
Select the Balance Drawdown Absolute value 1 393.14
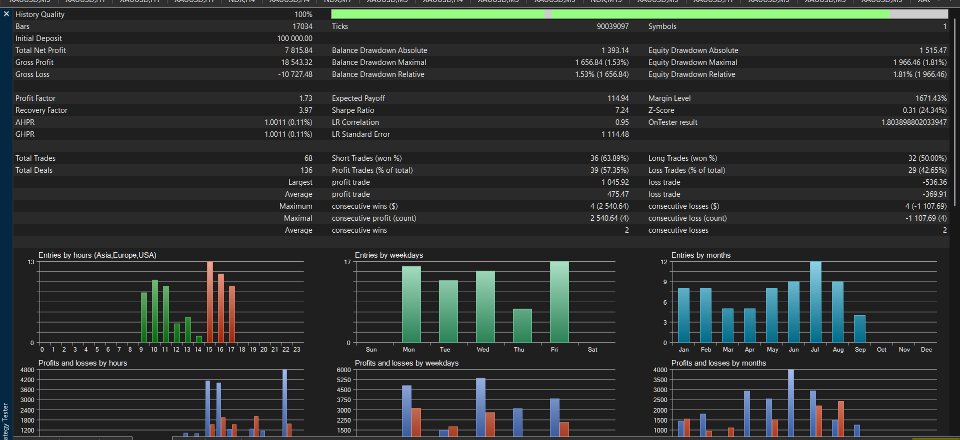[x=615, y=50]
